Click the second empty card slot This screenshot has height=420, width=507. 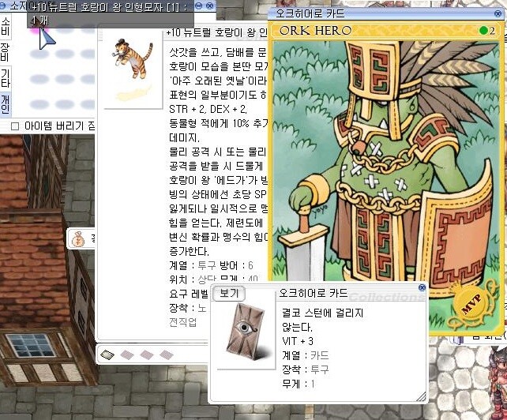pyautogui.click(x=127, y=355)
